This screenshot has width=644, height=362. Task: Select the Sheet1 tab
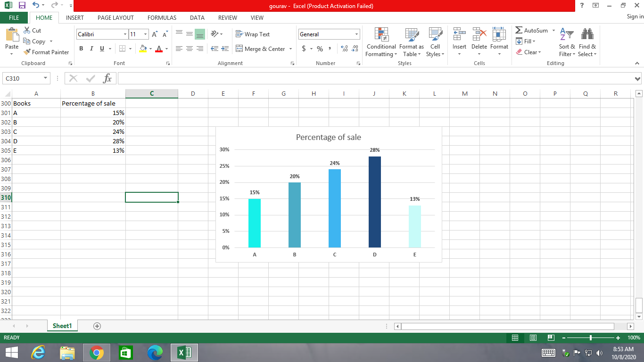pos(62,326)
